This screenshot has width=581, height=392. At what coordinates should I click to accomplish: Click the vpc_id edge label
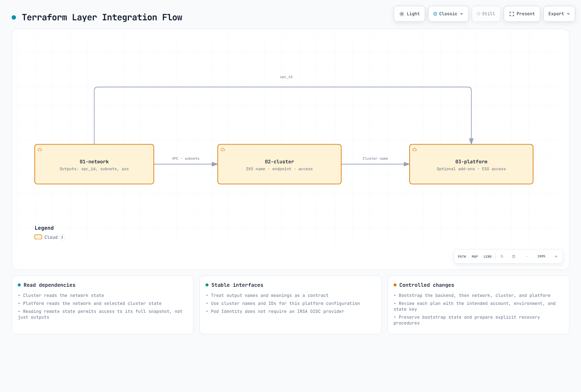(x=286, y=77)
